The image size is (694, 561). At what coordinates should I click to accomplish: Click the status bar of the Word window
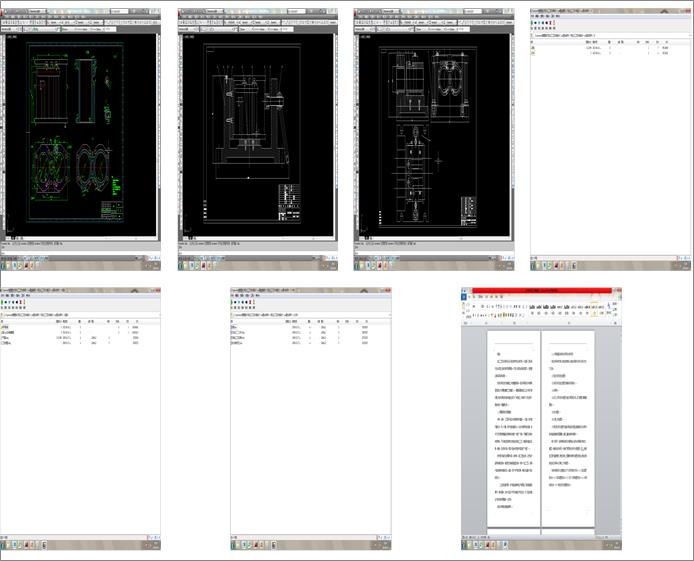(541, 537)
